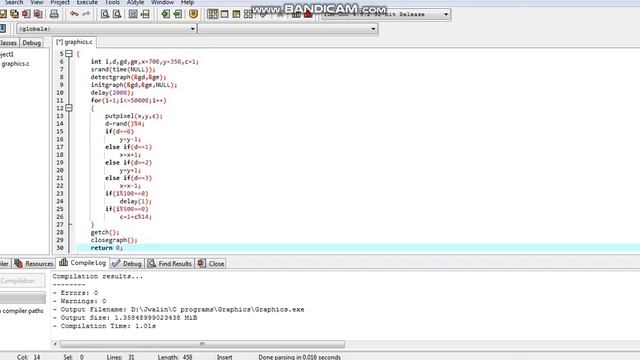The image size is (640, 360).
Task: Click the 'Errors: 0' log line
Action: tap(76, 293)
